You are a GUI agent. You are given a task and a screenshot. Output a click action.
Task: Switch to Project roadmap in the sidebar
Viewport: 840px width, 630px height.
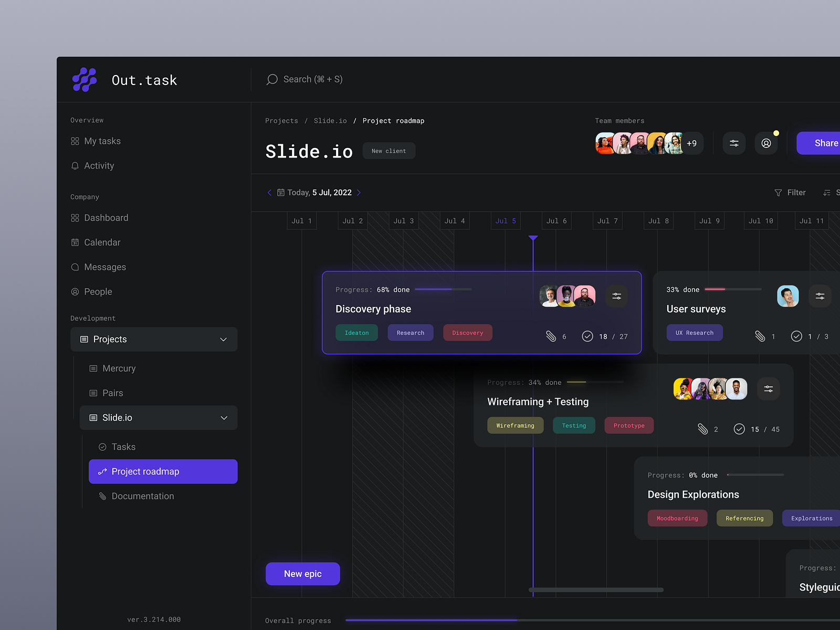tap(145, 471)
